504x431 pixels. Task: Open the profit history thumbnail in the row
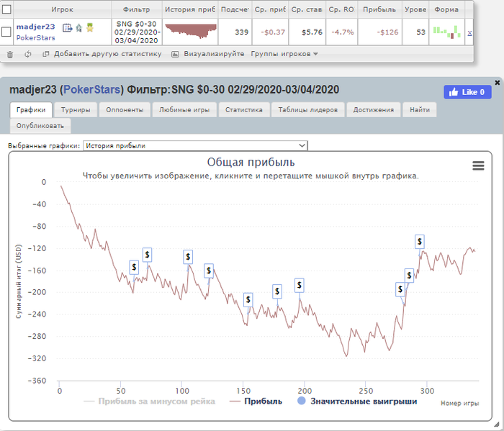coord(190,31)
